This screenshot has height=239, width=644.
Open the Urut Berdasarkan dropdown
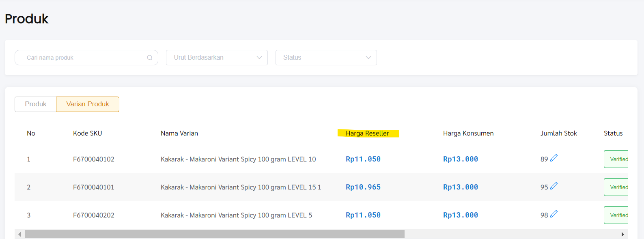point(217,58)
